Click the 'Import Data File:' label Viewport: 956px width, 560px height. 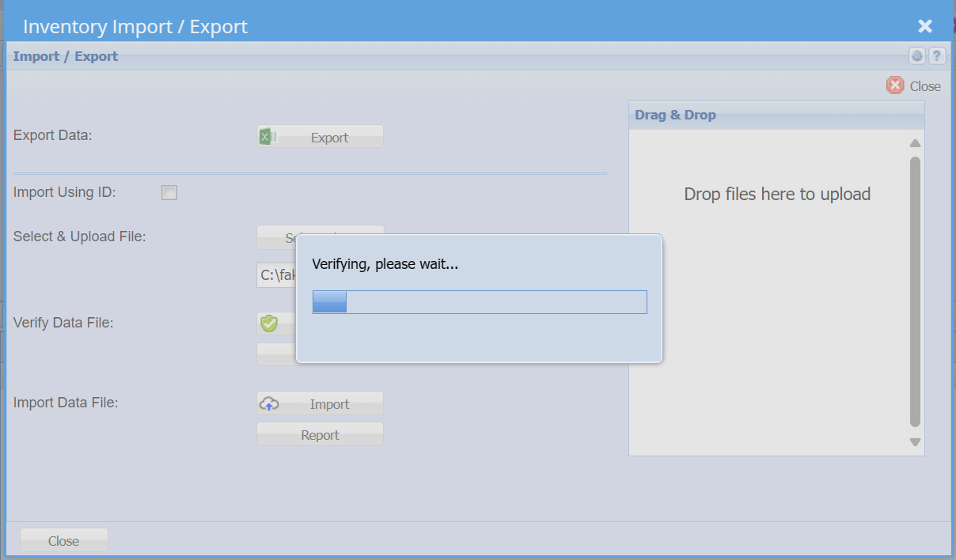(66, 403)
